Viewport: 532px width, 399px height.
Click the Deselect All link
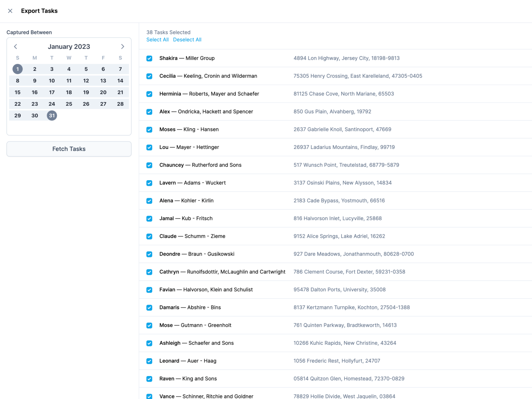(x=187, y=40)
